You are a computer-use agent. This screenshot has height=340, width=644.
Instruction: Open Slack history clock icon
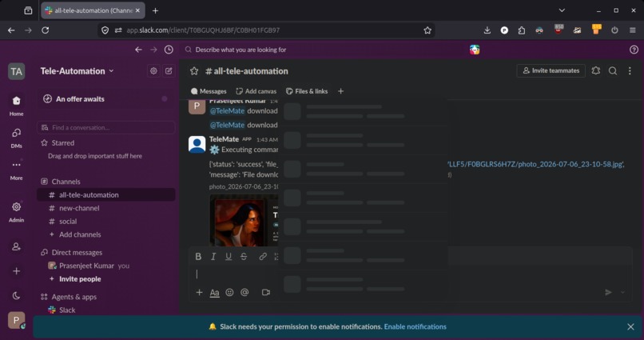click(x=169, y=50)
